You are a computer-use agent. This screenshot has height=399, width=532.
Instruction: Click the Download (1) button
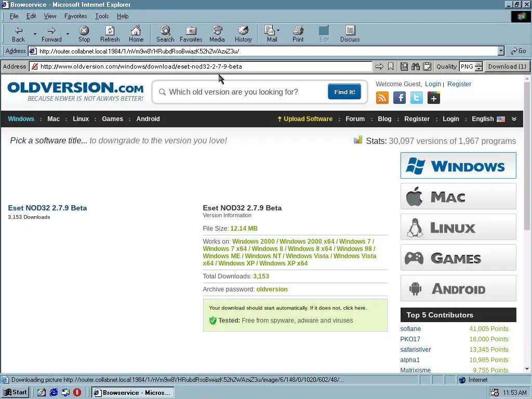coord(507,66)
